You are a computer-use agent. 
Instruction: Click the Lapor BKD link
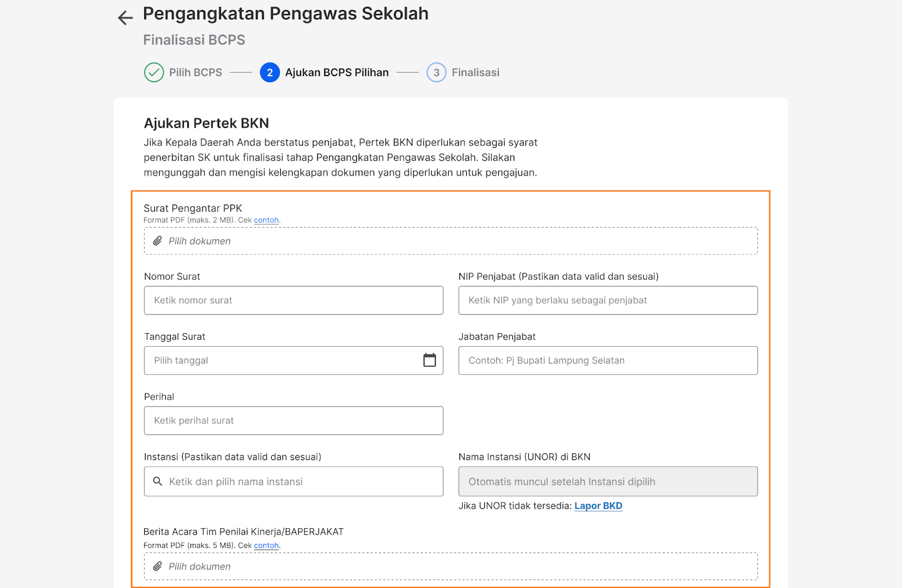pyautogui.click(x=598, y=506)
